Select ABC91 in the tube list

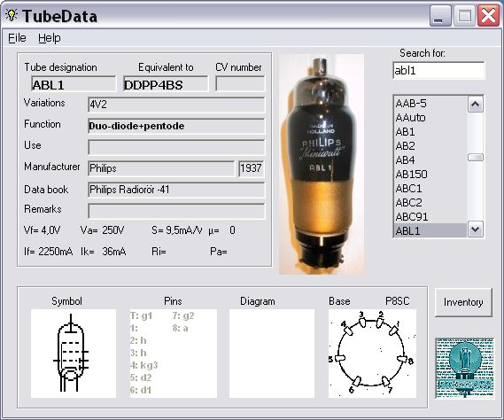point(430,216)
